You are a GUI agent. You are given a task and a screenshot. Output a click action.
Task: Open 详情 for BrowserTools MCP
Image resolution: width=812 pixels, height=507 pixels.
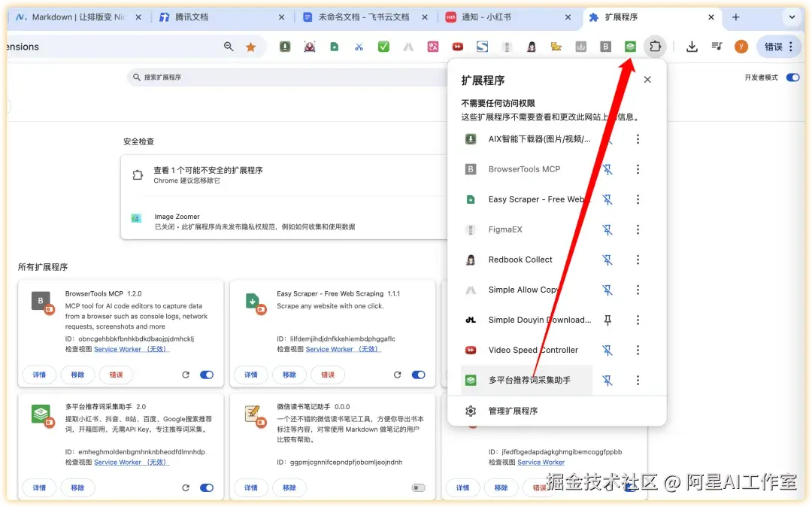point(39,375)
